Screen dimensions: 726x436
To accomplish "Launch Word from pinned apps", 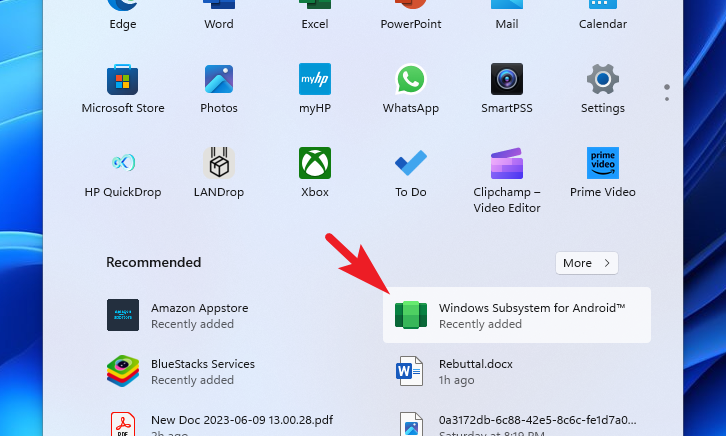I will [x=219, y=15].
